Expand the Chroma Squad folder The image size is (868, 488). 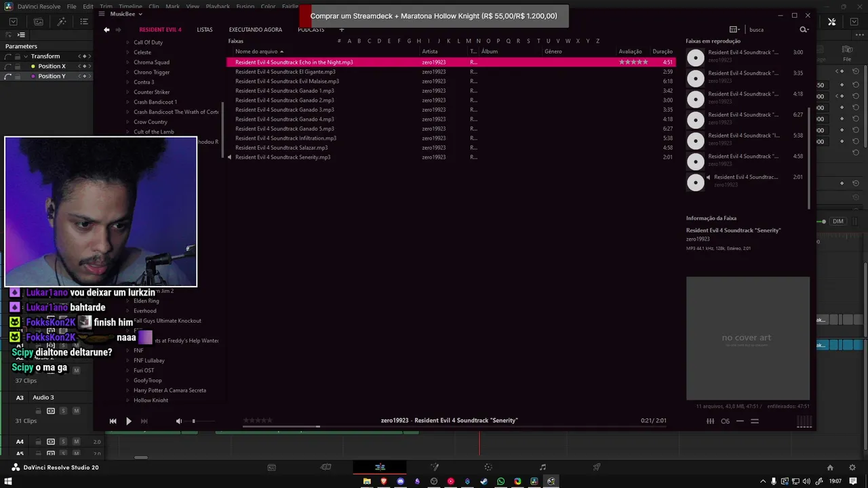click(x=127, y=62)
